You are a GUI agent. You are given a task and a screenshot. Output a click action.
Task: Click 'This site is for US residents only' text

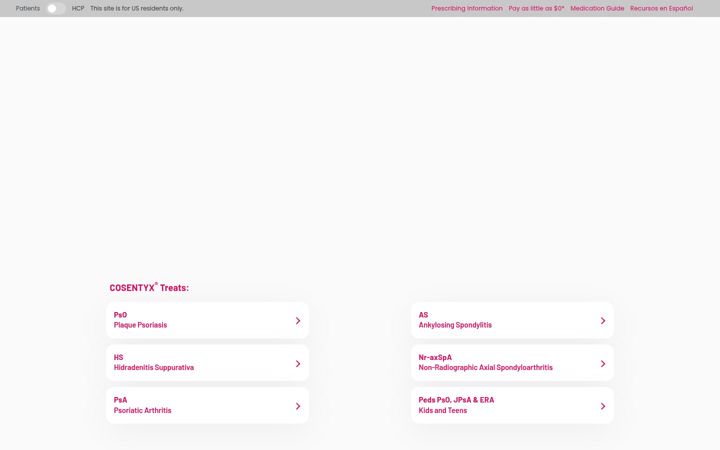coord(136,8)
